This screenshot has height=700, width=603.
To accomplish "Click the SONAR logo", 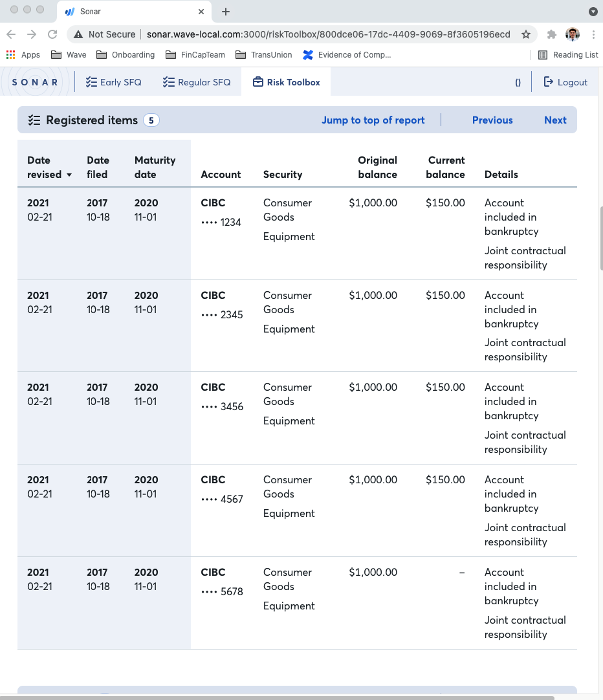I will pos(35,82).
